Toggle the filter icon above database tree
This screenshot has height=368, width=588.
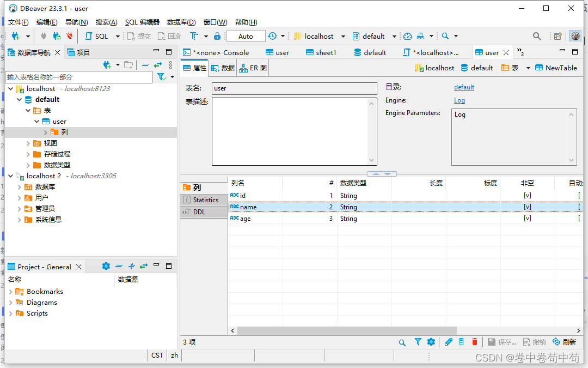(x=162, y=76)
